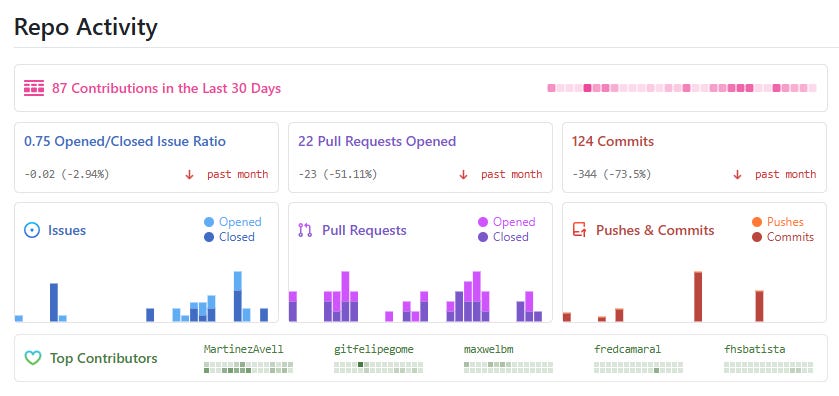The height and width of the screenshot is (396, 839).
Task: Click the down arrow in issue ratio card
Action: [x=189, y=174]
